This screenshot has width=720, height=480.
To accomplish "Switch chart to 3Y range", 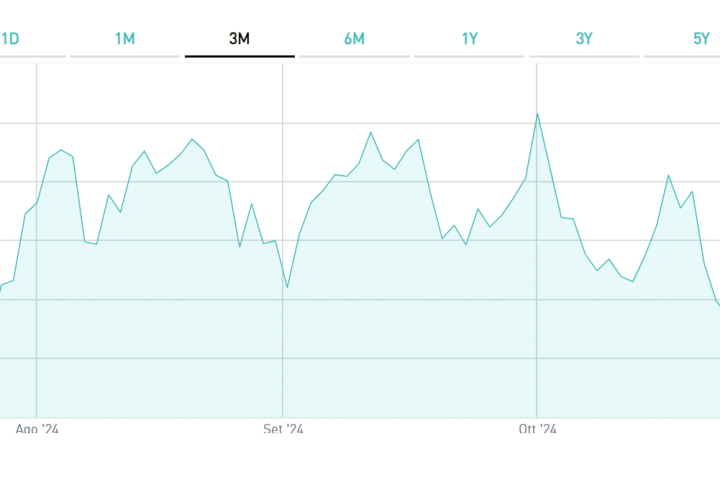I will (585, 39).
